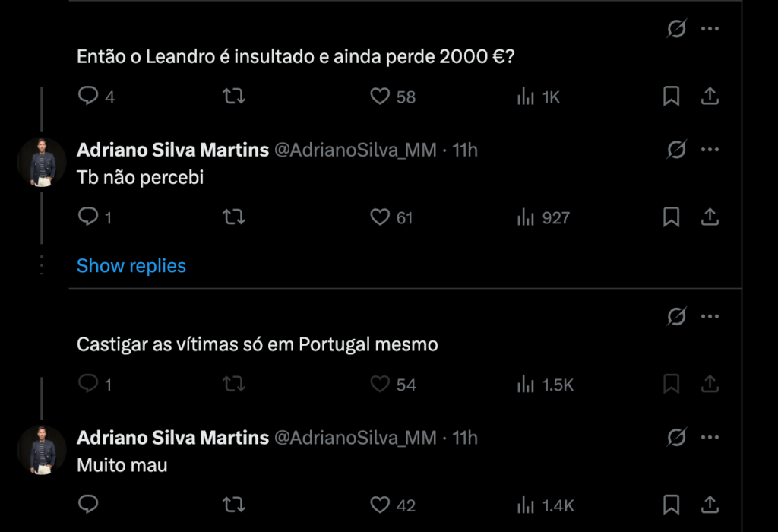Open more options on "Castigar as vítimas" post

(710, 316)
